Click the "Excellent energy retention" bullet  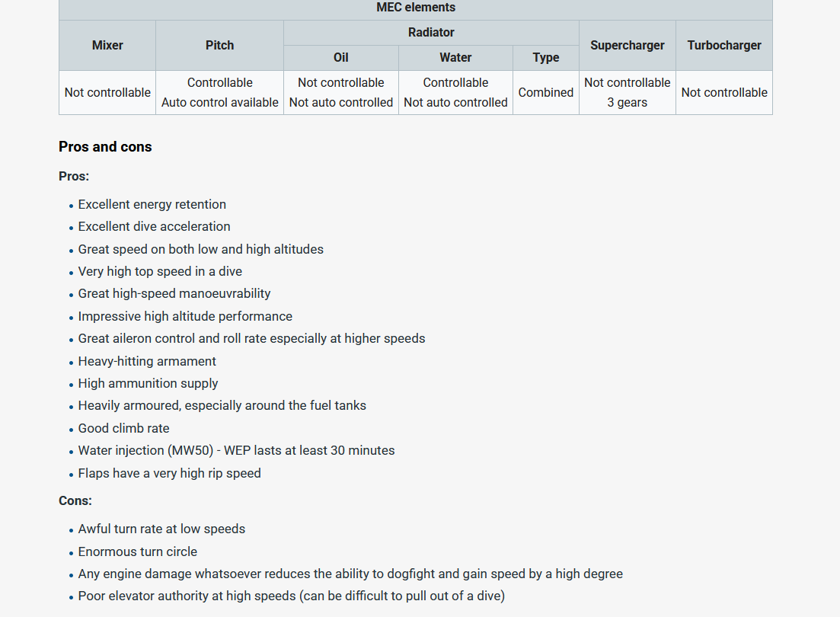click(x=152, y=204)
